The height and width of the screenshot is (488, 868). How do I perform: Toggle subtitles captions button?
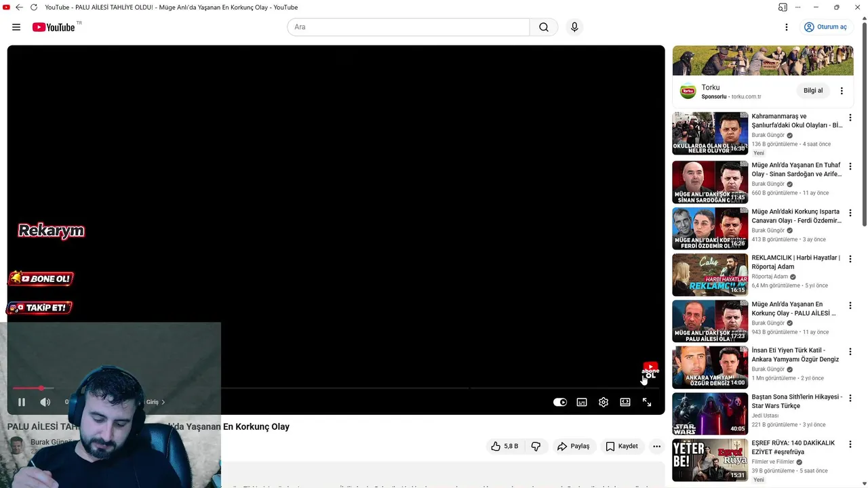pos(582,402)
